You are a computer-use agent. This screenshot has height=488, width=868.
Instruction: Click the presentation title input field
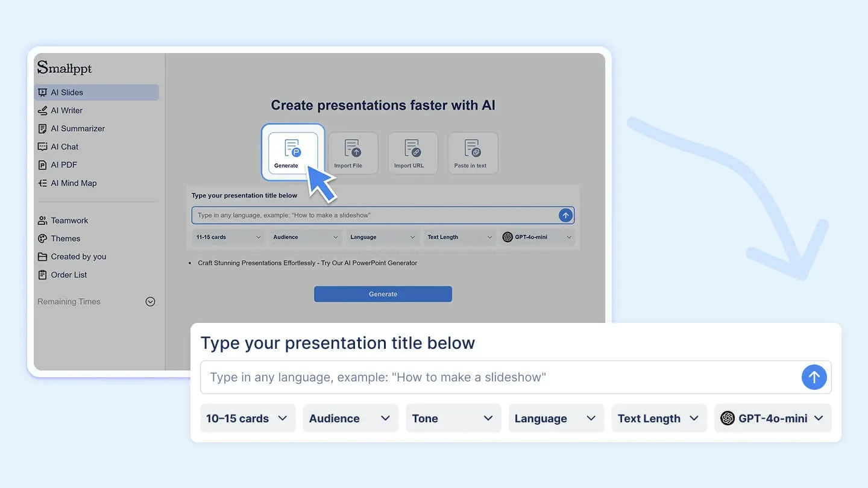tap(482, 377)
